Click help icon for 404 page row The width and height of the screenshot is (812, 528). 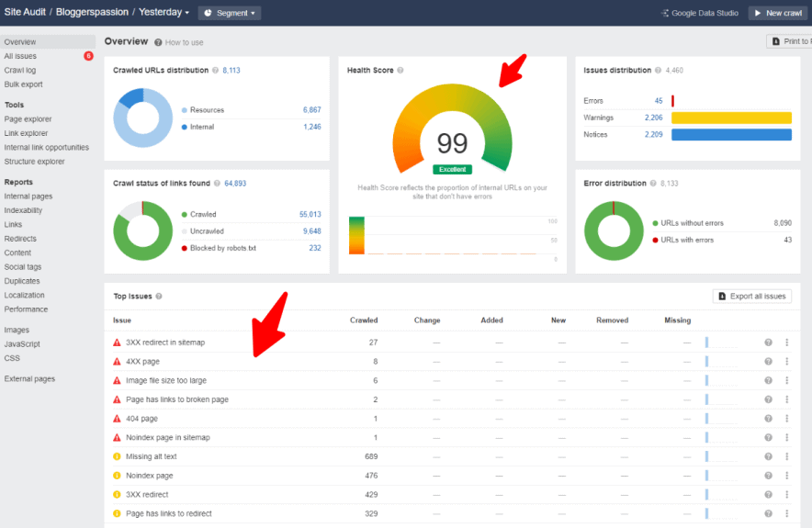tap(768, 419)
